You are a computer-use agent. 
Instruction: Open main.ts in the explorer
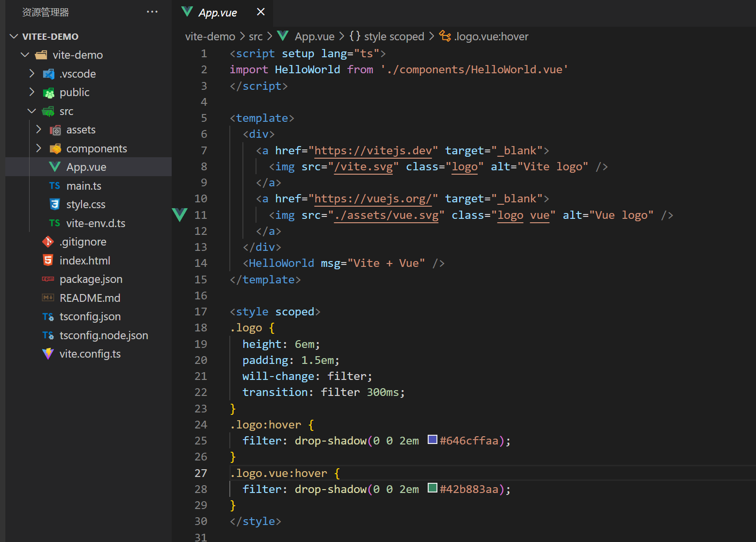[x=84, y=186]
